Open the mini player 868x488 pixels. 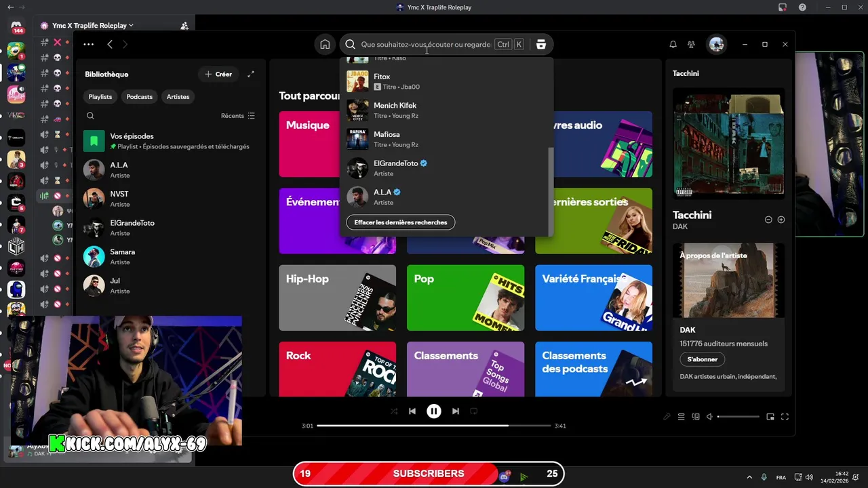(770, 417)
